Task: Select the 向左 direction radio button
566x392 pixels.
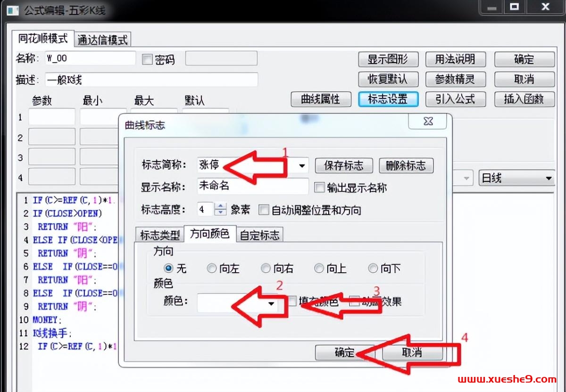Action: [x=212, y=268]
